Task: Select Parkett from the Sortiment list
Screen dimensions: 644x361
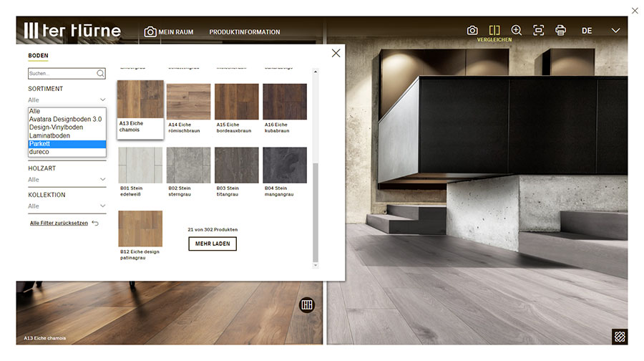Action: (x=67, y=144)
